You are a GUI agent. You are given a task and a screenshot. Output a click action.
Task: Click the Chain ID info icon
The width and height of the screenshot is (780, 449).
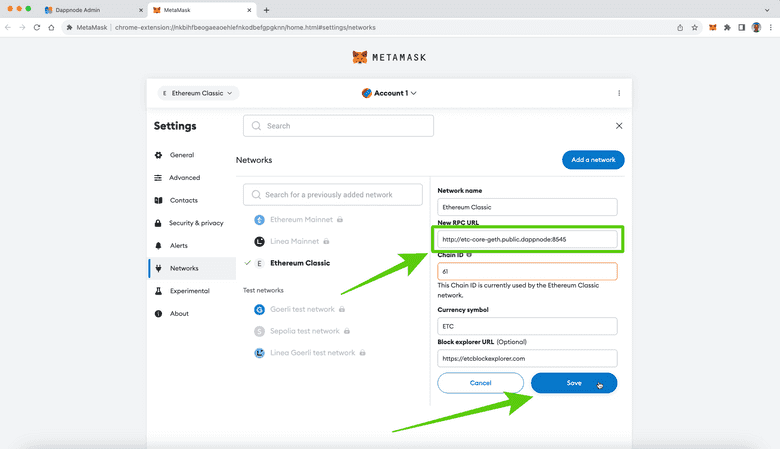coord(469,255)
